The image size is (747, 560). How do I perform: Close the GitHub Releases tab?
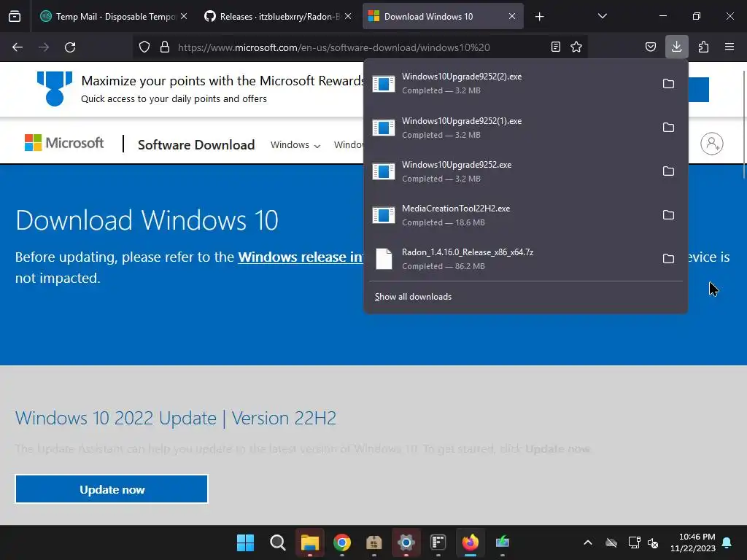point(348,16)
